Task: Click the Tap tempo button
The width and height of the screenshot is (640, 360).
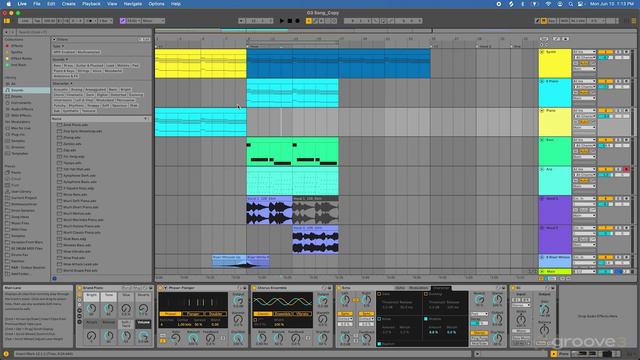Action: (x=37, y=21)
